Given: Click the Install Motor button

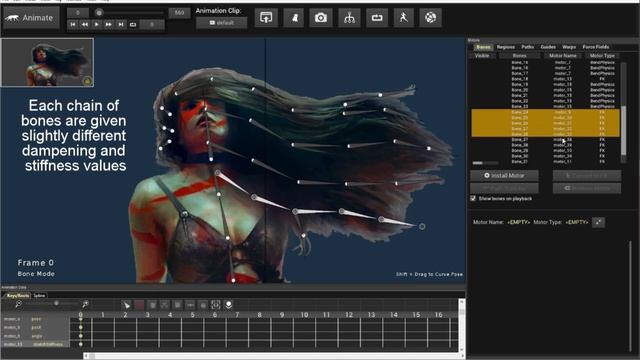Looking at the screenshot, I should tap(504, 176).
